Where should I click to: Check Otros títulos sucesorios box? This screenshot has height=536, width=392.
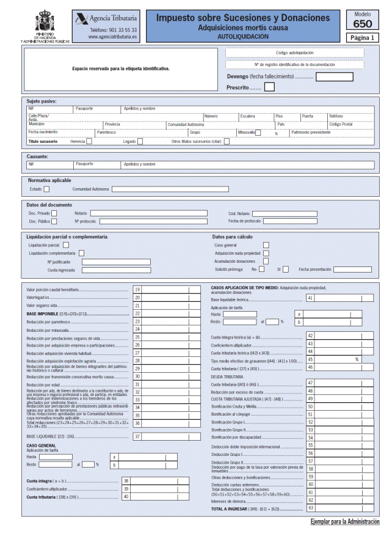(227, 141)
